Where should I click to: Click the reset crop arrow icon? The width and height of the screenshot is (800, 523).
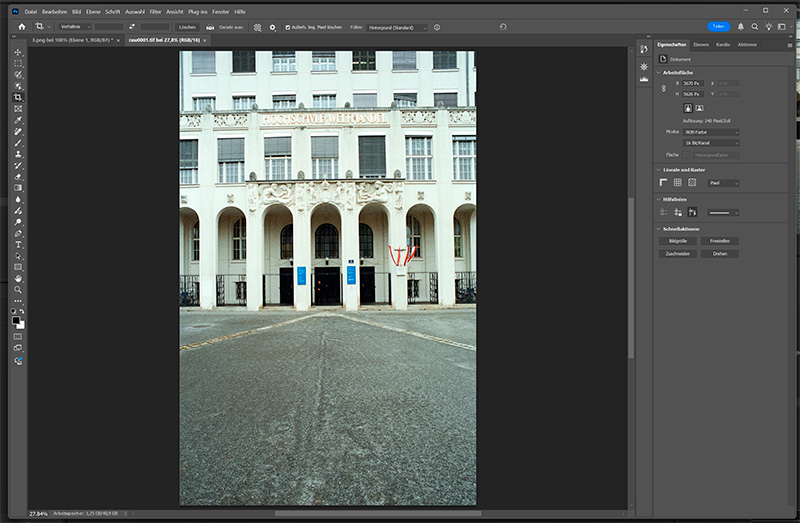503,27
